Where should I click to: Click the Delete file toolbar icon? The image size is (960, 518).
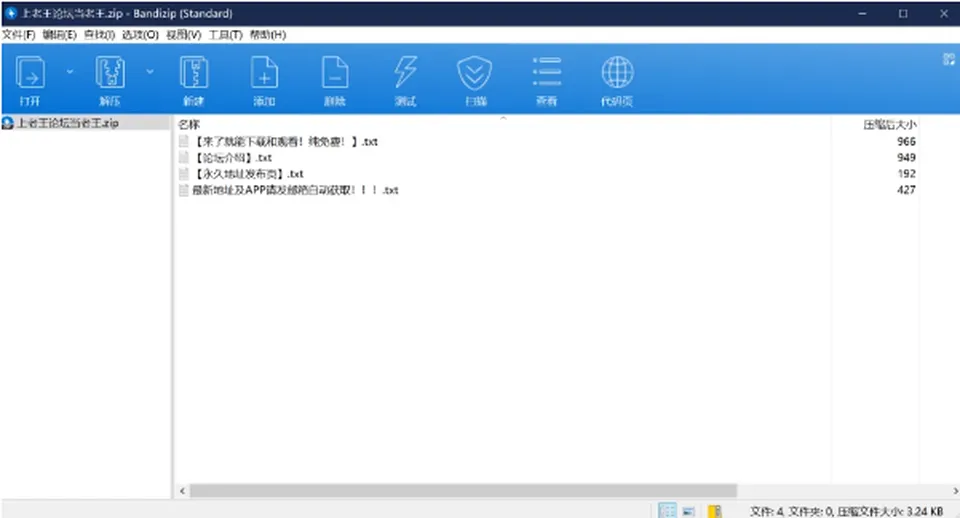(335, 73)
